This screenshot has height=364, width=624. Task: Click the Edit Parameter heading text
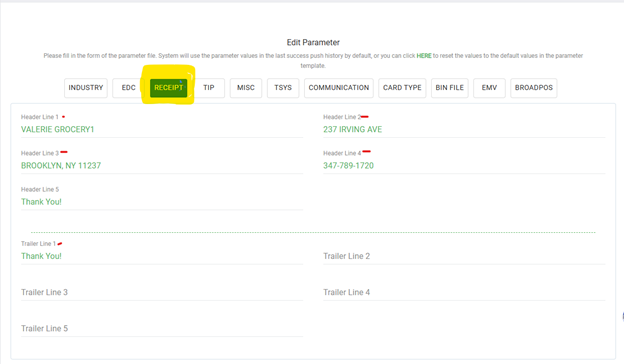click(313, 43)
